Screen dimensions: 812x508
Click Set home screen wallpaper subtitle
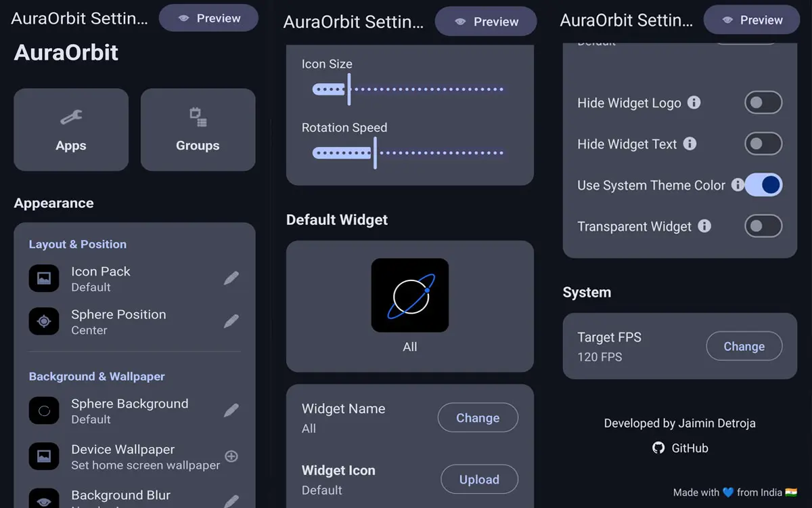145,465
